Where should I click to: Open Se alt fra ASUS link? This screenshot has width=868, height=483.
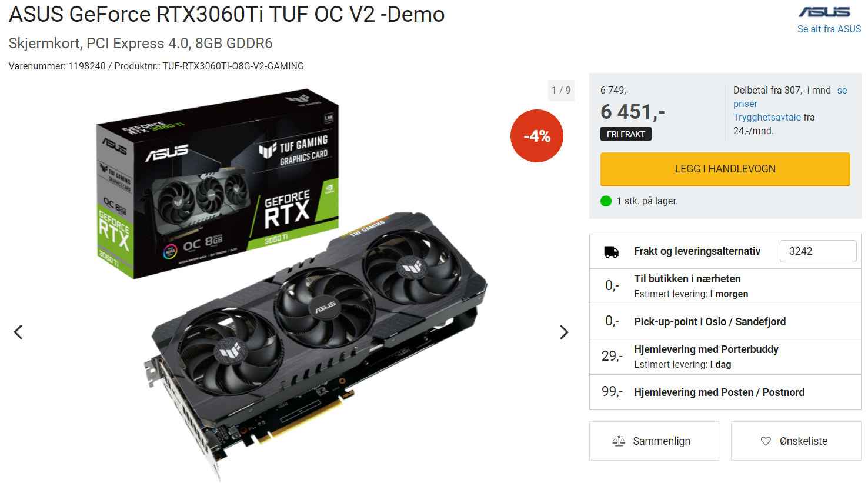(829, 29)
